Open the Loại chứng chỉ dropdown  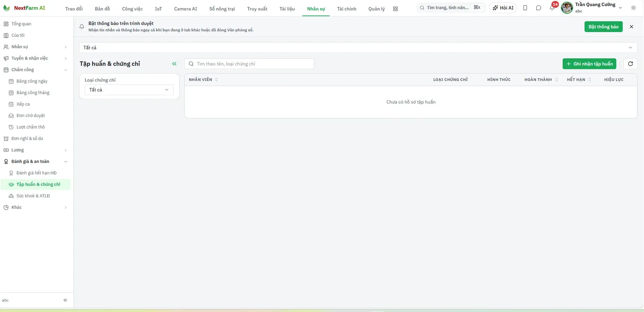(x=129, y=90)
